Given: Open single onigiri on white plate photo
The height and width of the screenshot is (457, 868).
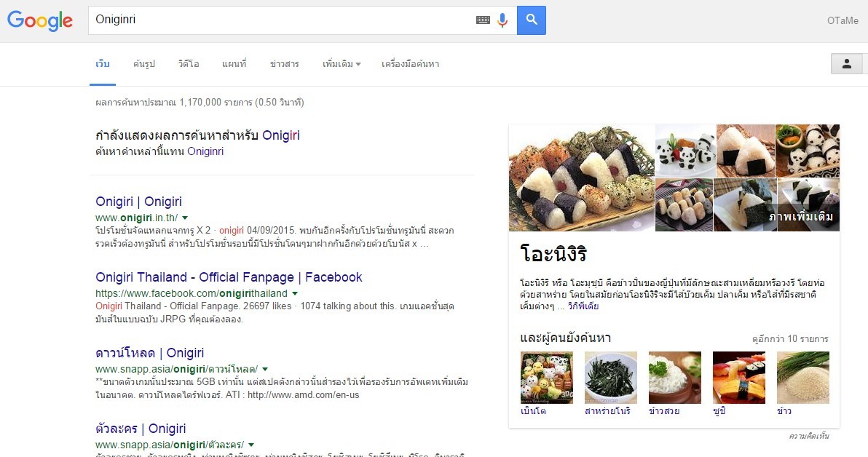Looking at the screenshot, I should [745, 204].
